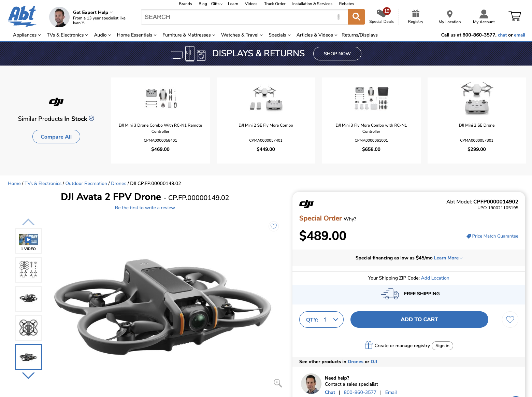Click Be the first to write a review
The image size is (532, 397).
[145, 208]
